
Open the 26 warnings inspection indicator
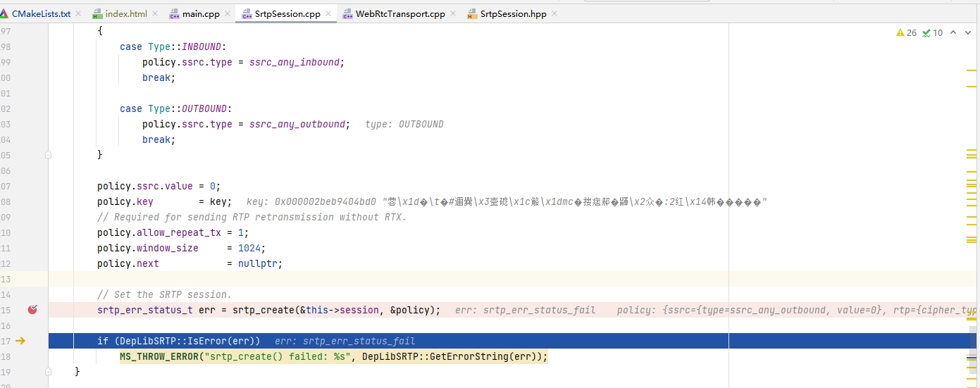click(x=906, y=32)
